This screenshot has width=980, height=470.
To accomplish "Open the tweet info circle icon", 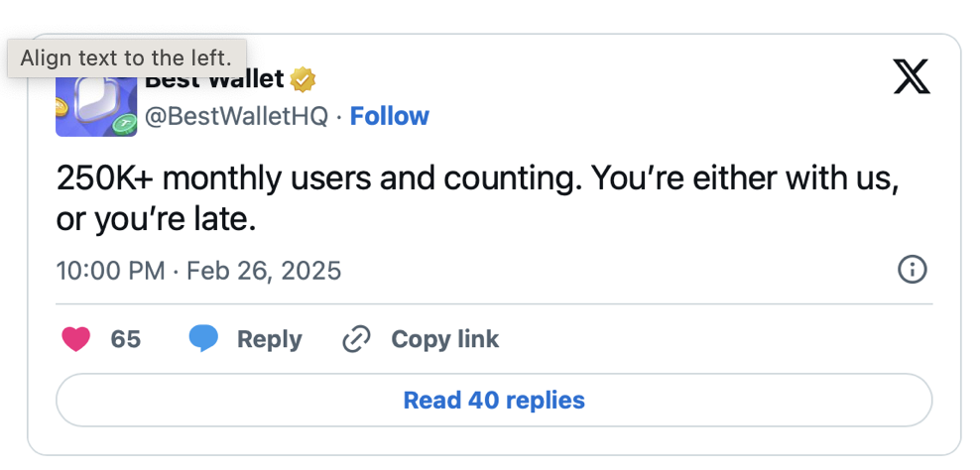I will 912,270.
